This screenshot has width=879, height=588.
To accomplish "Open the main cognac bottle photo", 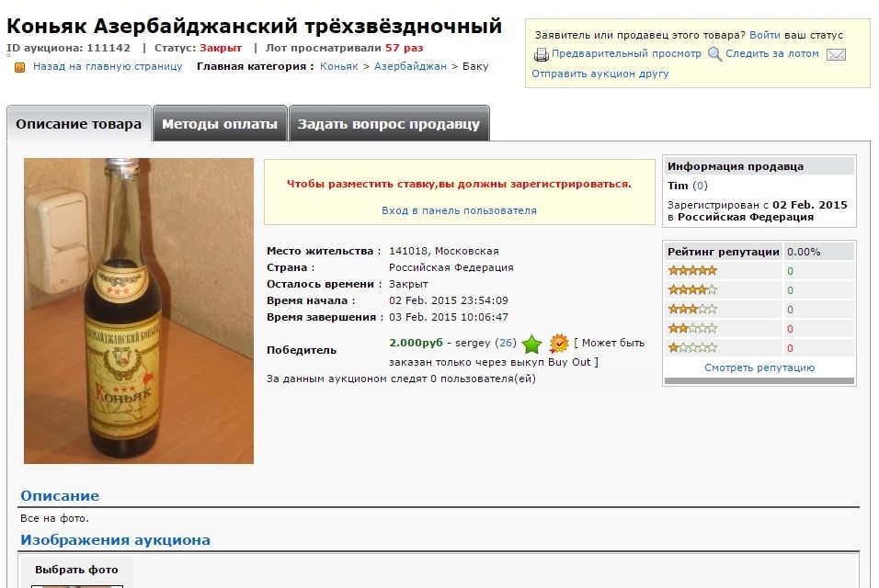I will click(139, 311).
